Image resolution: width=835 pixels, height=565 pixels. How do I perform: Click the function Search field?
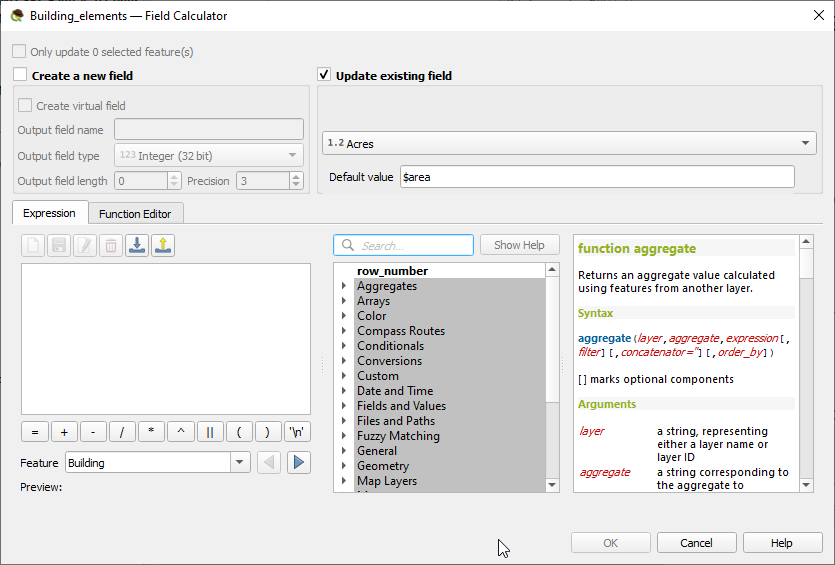point(404,245)
